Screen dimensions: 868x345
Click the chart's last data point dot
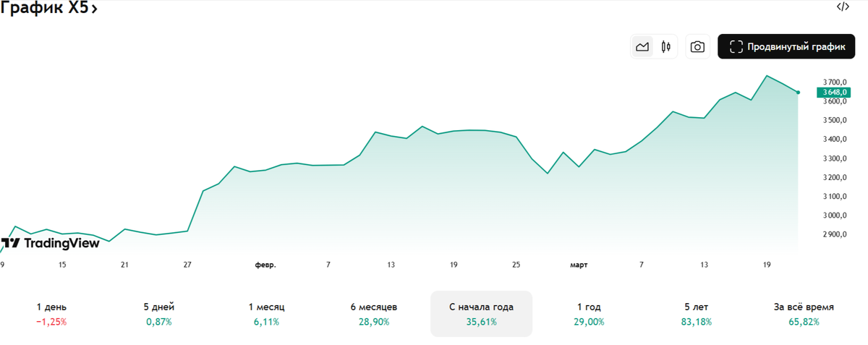798,93
